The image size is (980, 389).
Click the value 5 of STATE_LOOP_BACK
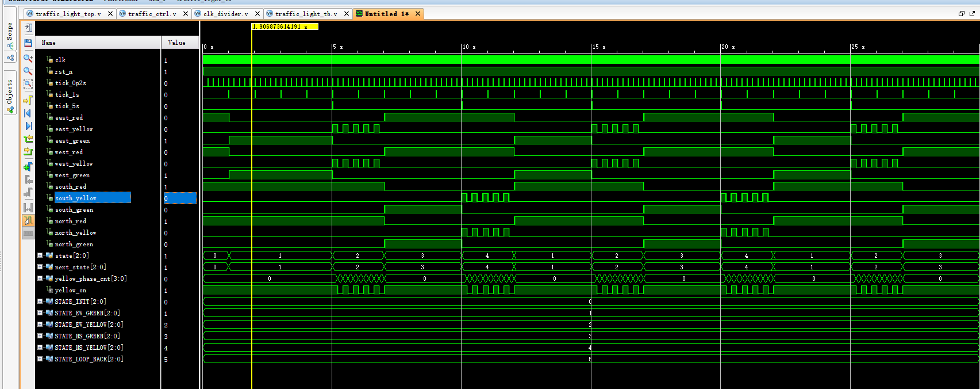pyautogui.click(x=166, y=360)
